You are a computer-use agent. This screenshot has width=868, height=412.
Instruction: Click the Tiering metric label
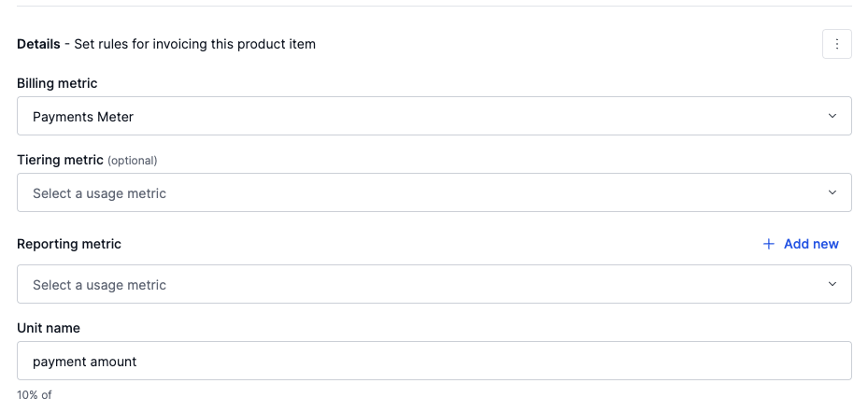point(60,160)
